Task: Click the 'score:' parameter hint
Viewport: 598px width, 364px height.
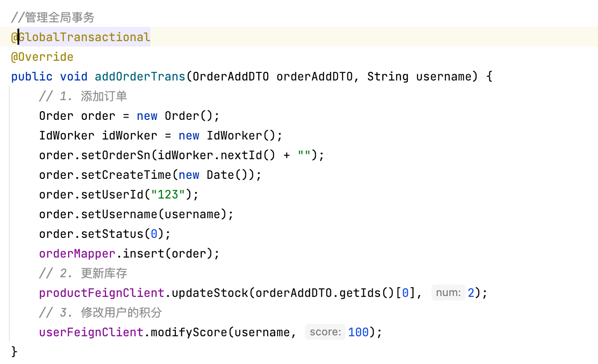Action: pyautogui.click(x=325, y=332)
